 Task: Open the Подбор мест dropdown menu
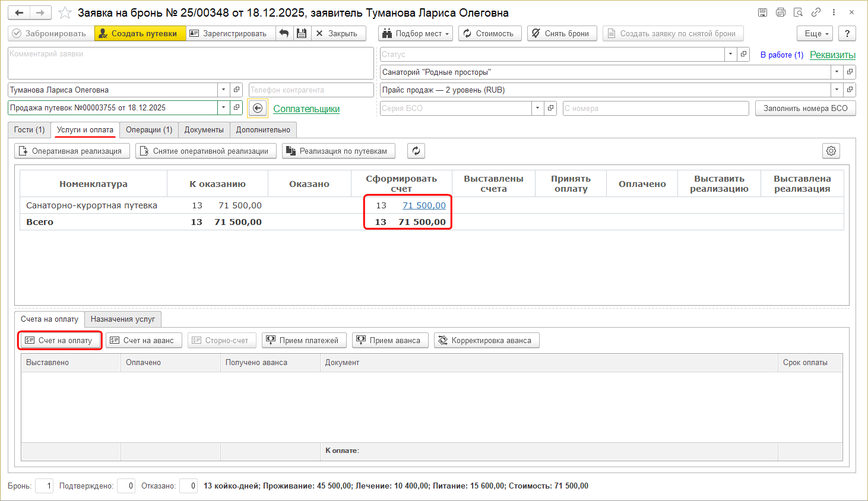click(x=416, y=33)
